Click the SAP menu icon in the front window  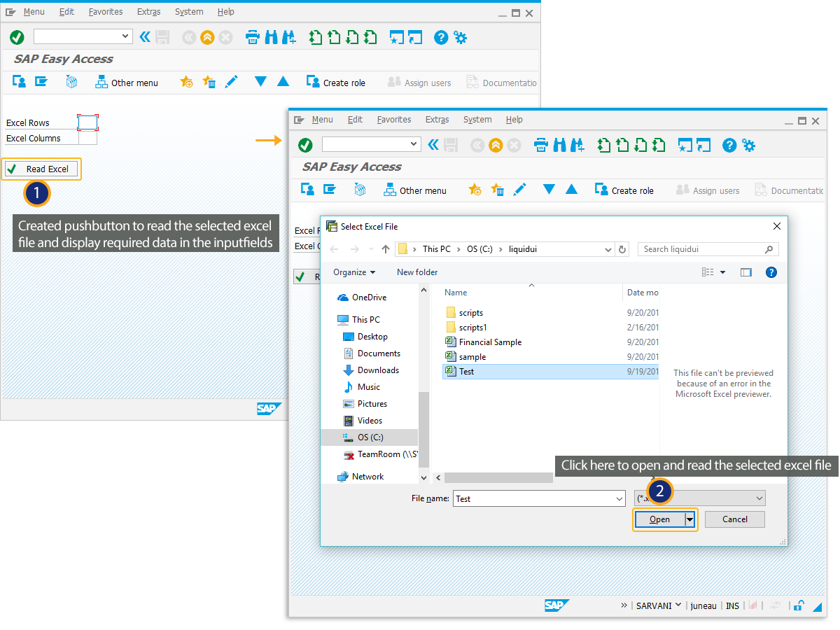tap(330, 190)
